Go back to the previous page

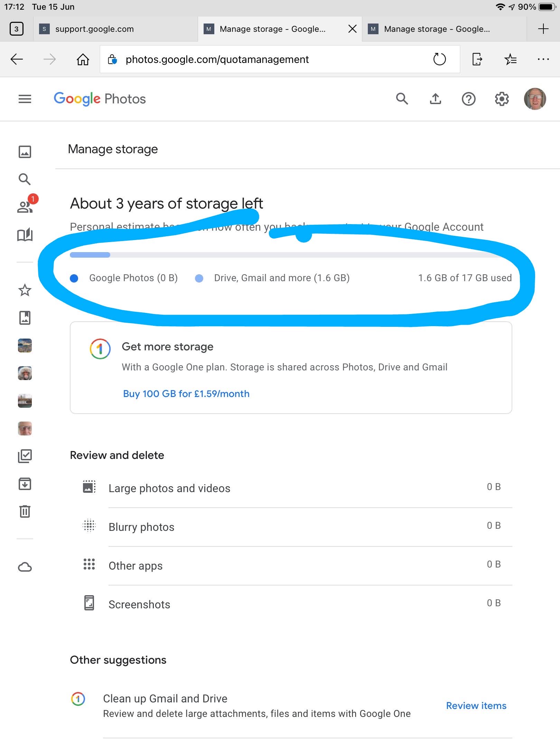17,59
